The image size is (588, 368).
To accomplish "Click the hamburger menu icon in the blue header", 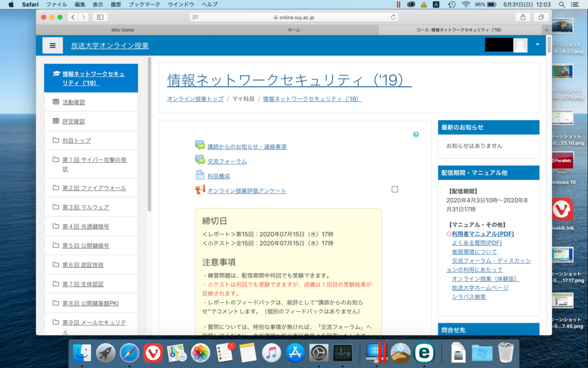I will pyautogui.click(x=52, y=45).
